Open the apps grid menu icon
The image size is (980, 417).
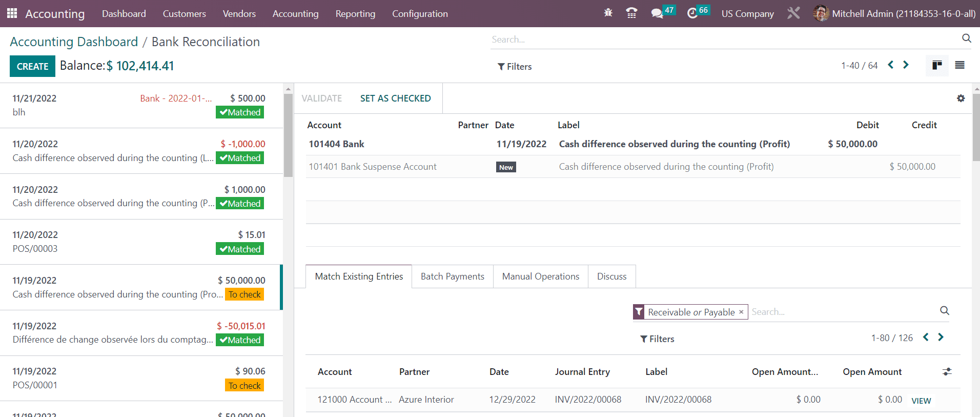tap(12, 13)
